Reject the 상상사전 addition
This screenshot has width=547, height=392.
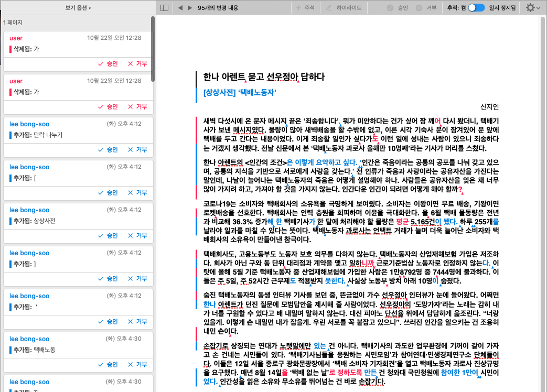[x=137, y=235]
